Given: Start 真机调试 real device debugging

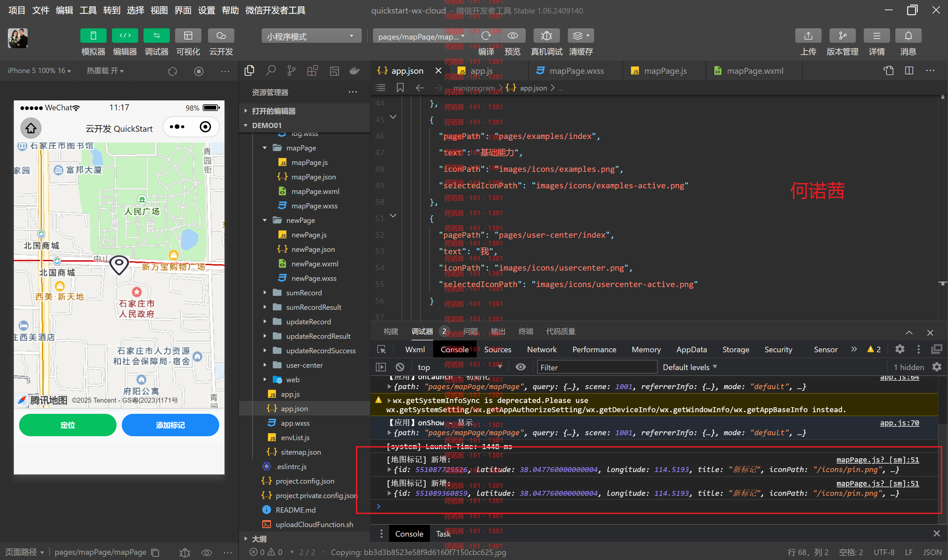Looking at the screenshot, I should point(546,36).
